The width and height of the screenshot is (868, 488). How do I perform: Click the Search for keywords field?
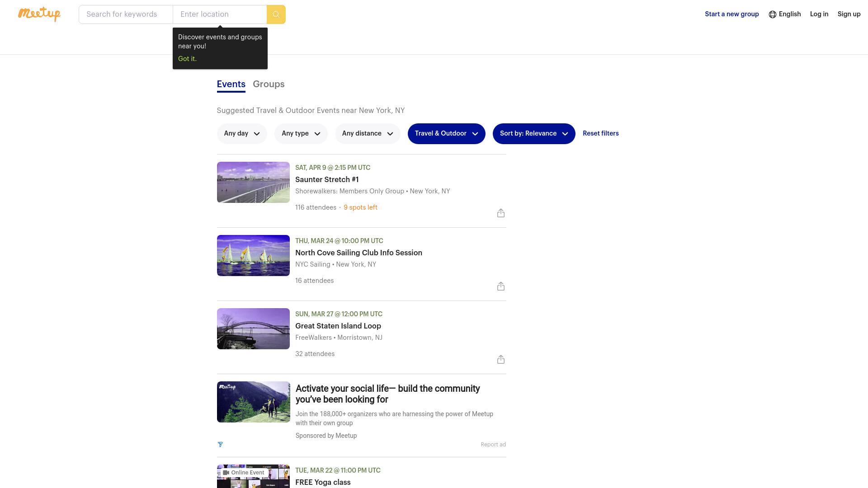click(x=126, y=14)
